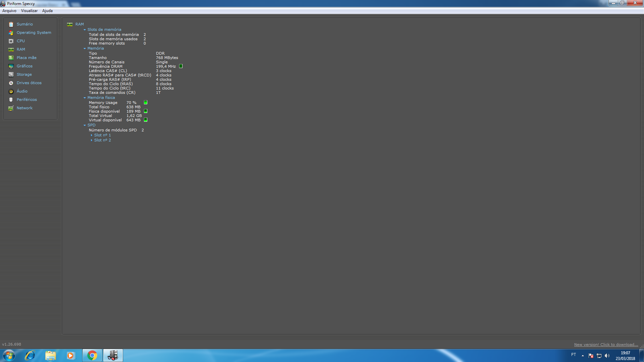Expand Slot nº 1 details
This screenshot has height=362, width=644.
point(92,135)
